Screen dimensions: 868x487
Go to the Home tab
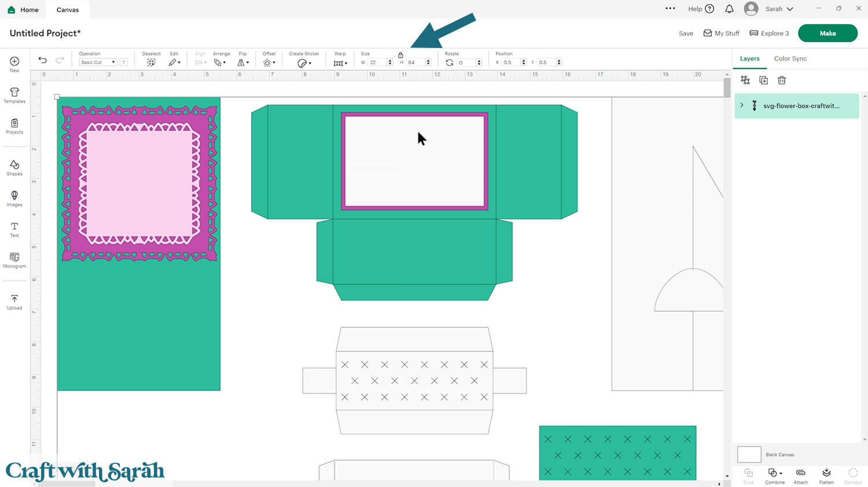coord(23,10)
